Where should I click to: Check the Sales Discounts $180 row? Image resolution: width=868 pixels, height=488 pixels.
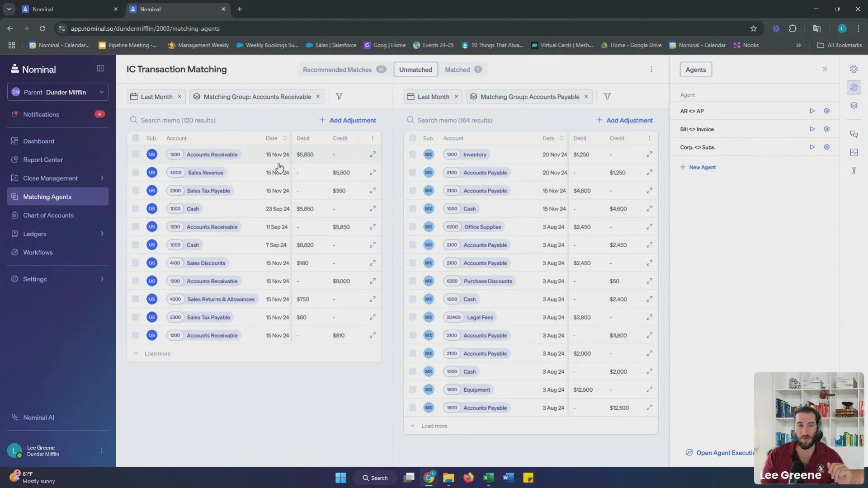click(136, 263)
